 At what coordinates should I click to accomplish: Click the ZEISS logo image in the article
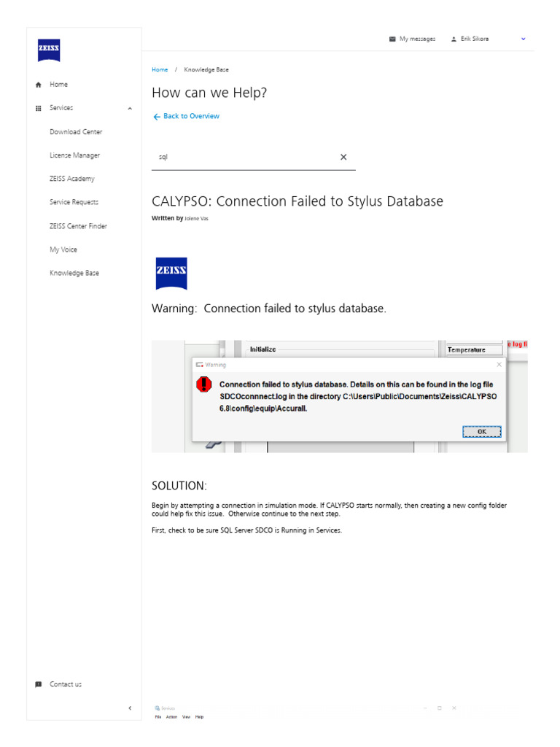[x=171, y=274]
